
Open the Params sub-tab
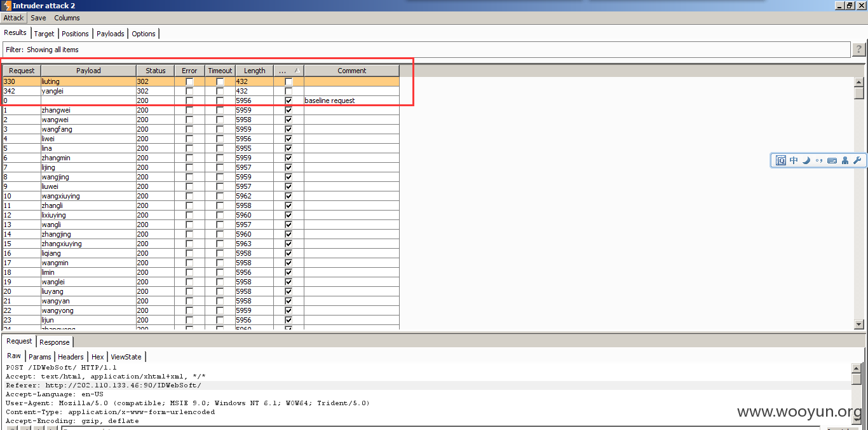coord(40,357)
